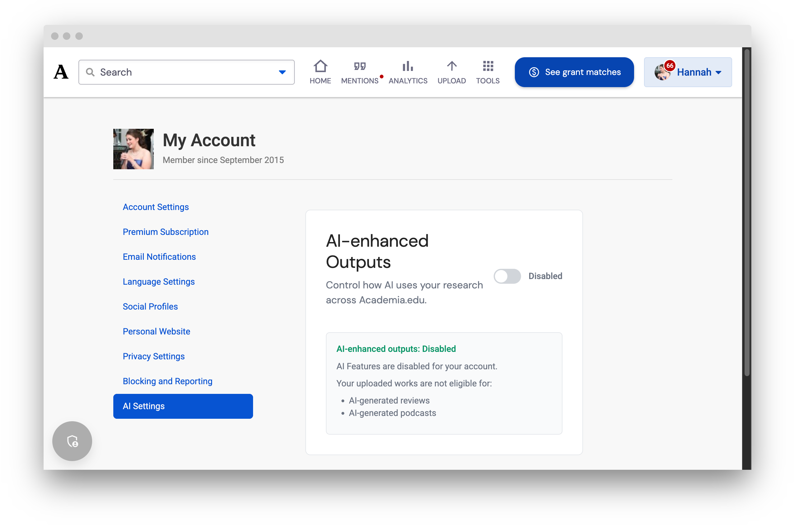Click the Upload arrow icon
The width and height of the screenshot is (795, 532).
coord(451,67)
